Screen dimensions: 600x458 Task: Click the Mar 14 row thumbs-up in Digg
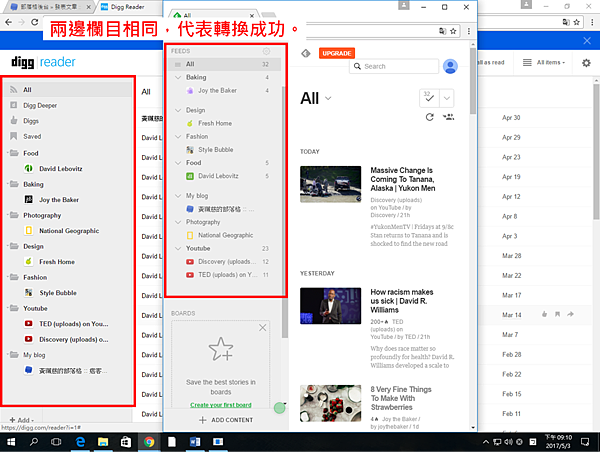pyautogui.click(x=544, y=315)
